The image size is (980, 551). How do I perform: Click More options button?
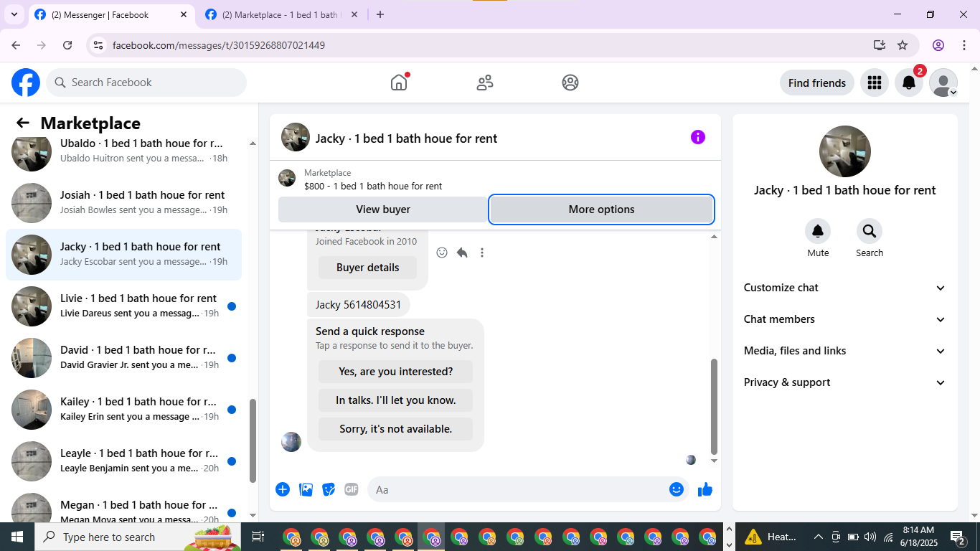(x=601, y=209)
